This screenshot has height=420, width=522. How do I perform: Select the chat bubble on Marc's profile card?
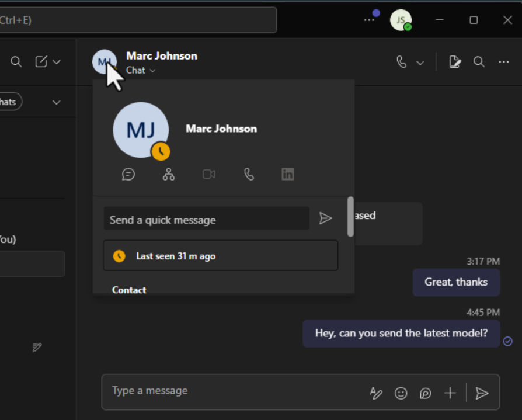[x=128, y=173]
